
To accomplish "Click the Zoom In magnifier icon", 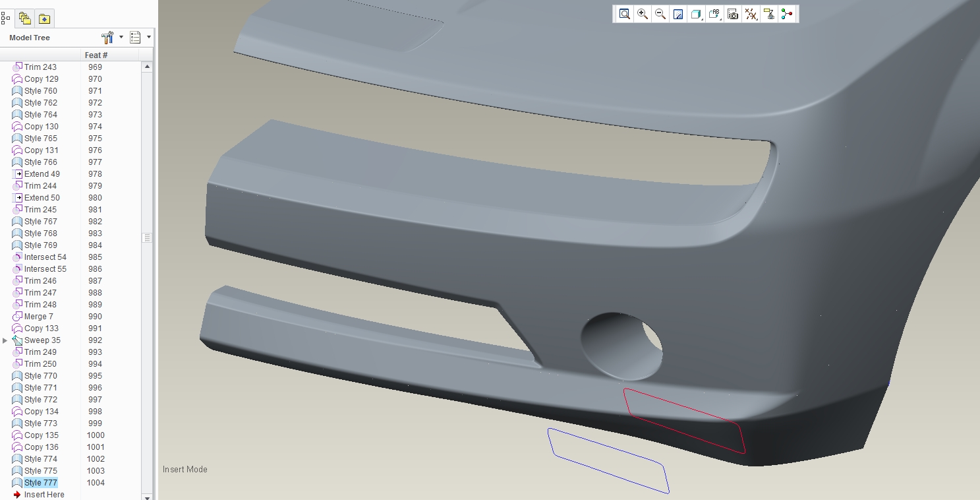I will click(x=643, y=14).
